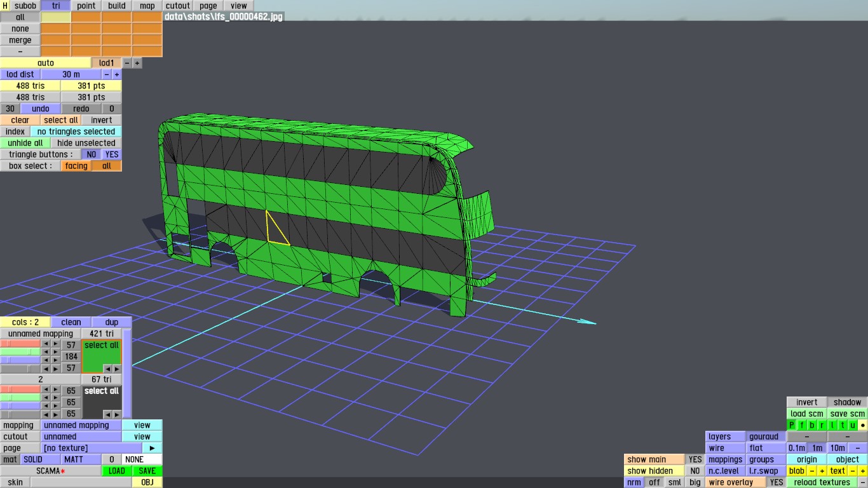Select all on green colour swatch
The width and height of the screenshot is (868, 488).
[102, 345]
